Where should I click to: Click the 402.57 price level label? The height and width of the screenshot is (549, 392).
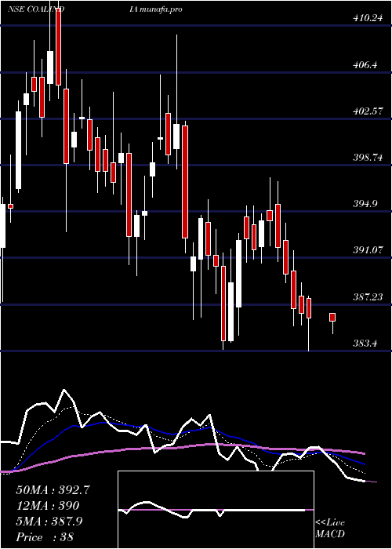point(368,111)
